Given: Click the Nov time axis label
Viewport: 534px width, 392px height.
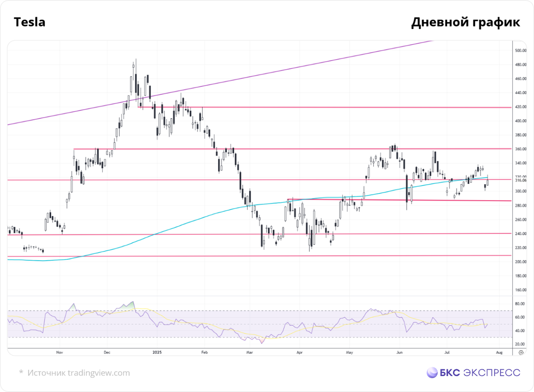Looking at the screenshot, I should [59, 352].
